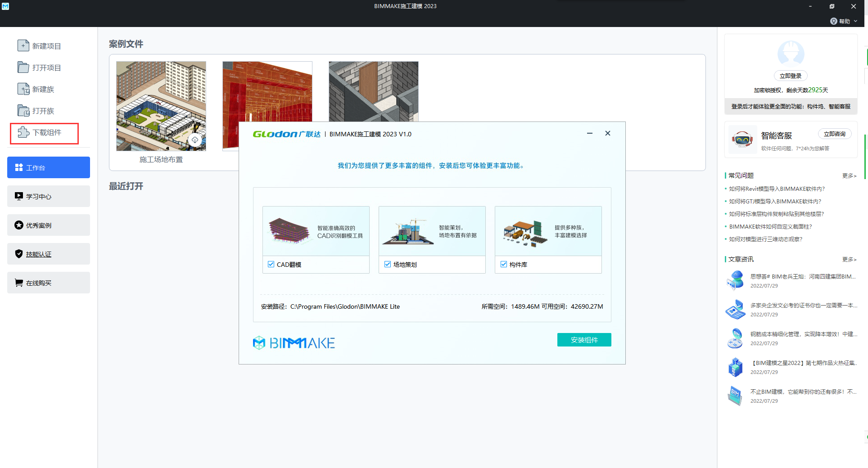Expand 更多 for 常见问题

tap(849, 175)
